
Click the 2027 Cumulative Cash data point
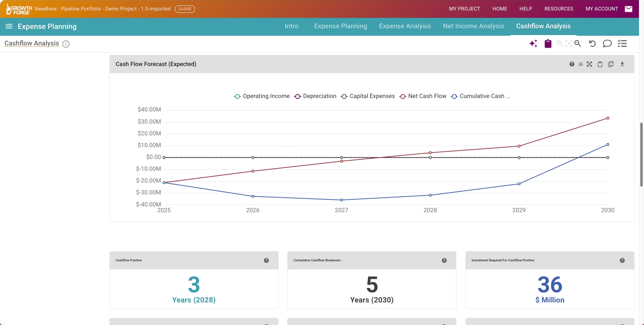[x=342, y=200]
